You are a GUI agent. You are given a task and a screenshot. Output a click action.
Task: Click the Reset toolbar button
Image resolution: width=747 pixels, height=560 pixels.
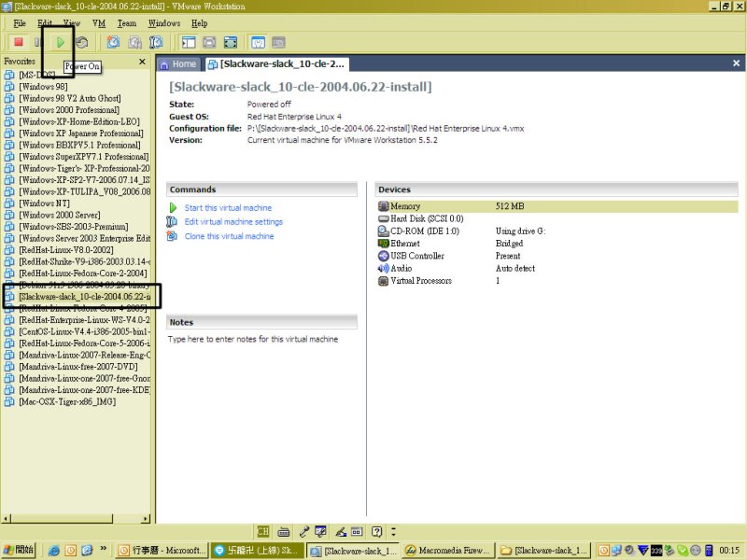tap(82, 42)
